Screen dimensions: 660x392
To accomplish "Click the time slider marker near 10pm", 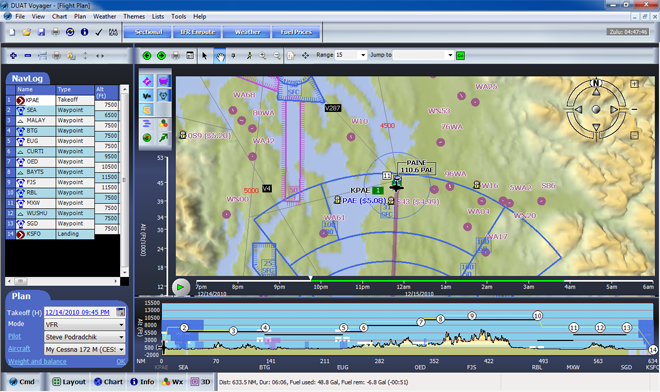I will [311, 278].
